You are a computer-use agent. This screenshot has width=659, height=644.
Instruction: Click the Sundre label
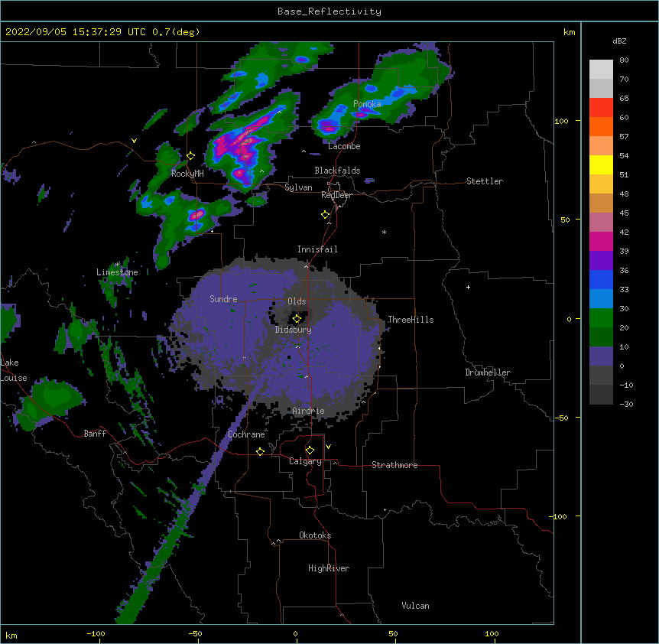click(x=223, y=299)
